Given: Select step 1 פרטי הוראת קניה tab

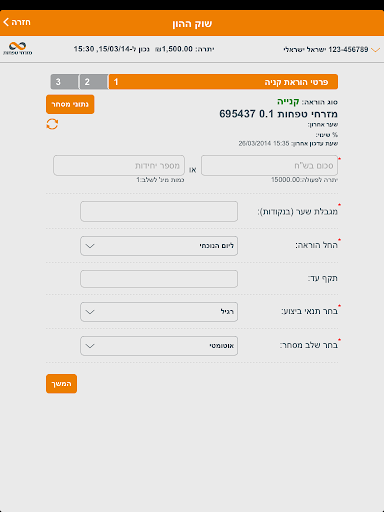Looking at the screenshot, I should point(223,82).
